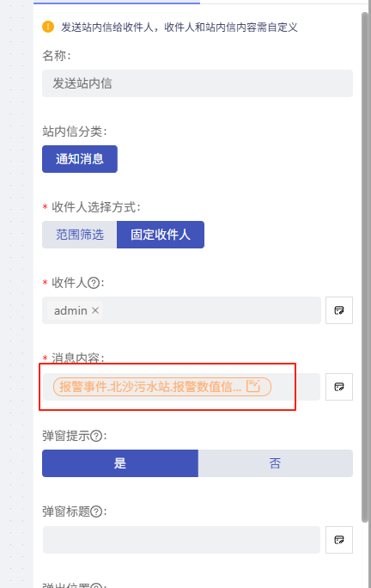Click the orange warning info icon

click(48, 27)
